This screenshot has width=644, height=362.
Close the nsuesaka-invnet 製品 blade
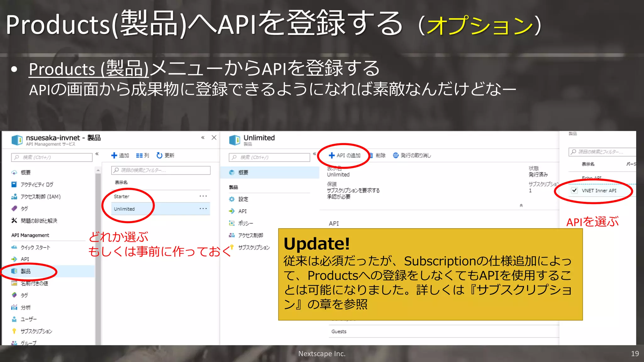pos(214,137)
